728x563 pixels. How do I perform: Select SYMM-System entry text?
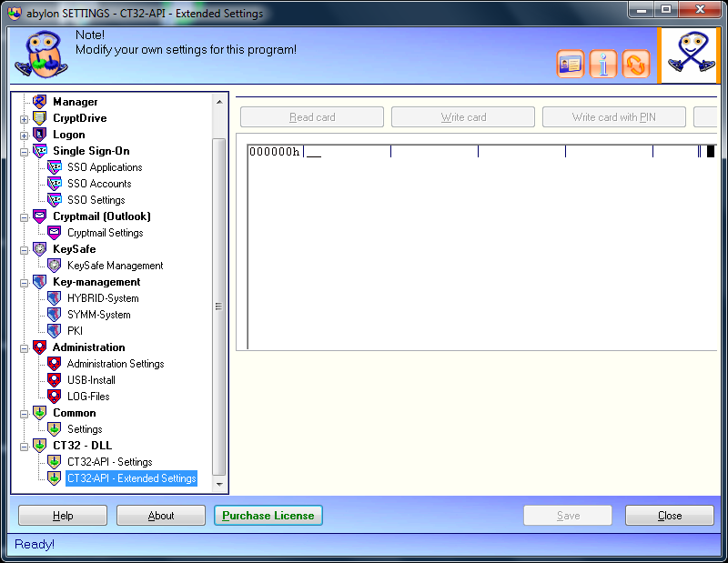click(99, 315)
